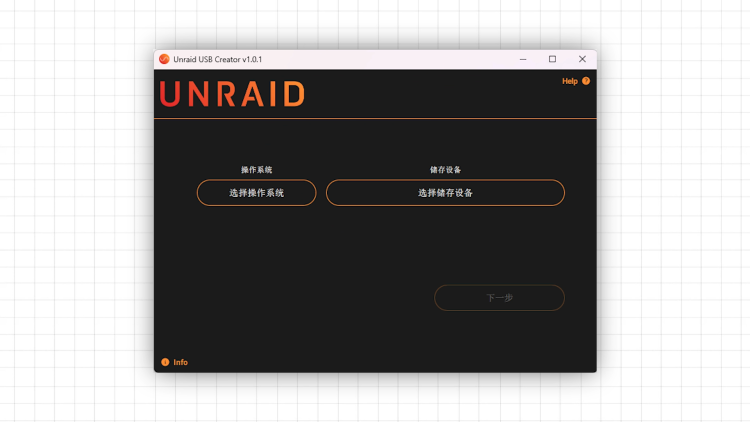
Task: Click the Info circle icon
Action: click(165, 362)
